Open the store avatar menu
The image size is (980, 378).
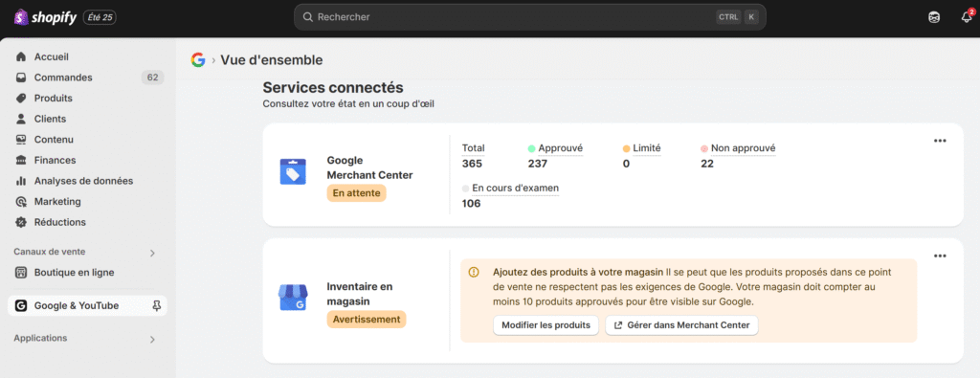tap(934, 17)
